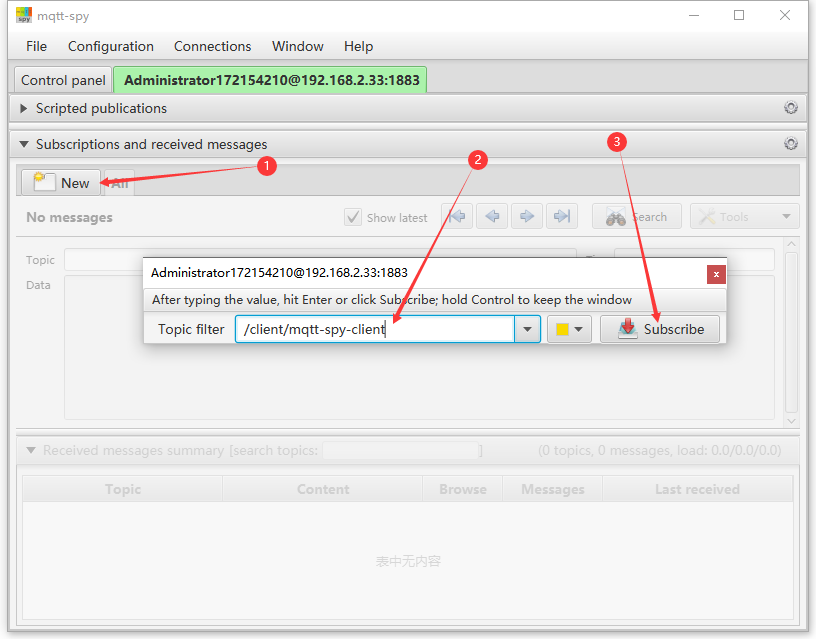Click the Subscribe button
Screen dimensions: 816x639
(660, 329)
